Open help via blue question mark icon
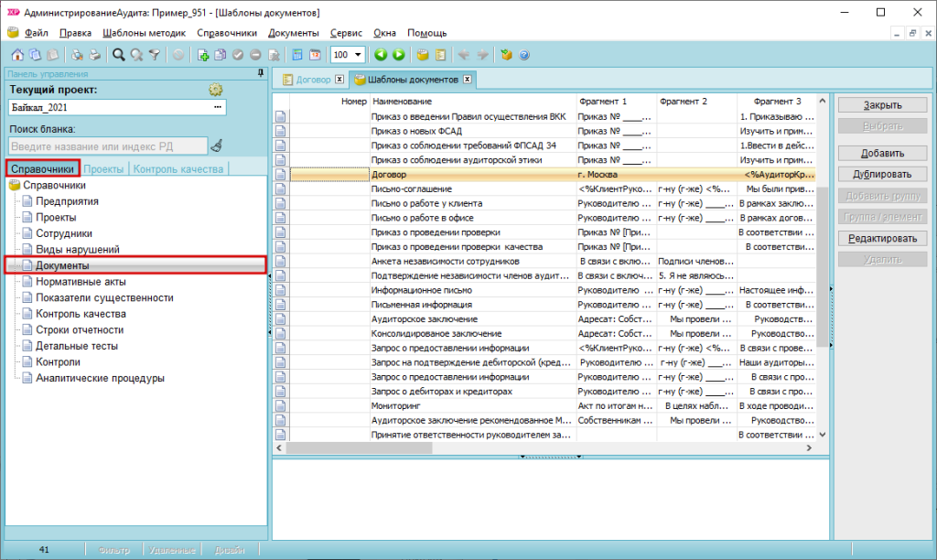The width and height of the screenshot is (937, 560). (x=524, y=55)
